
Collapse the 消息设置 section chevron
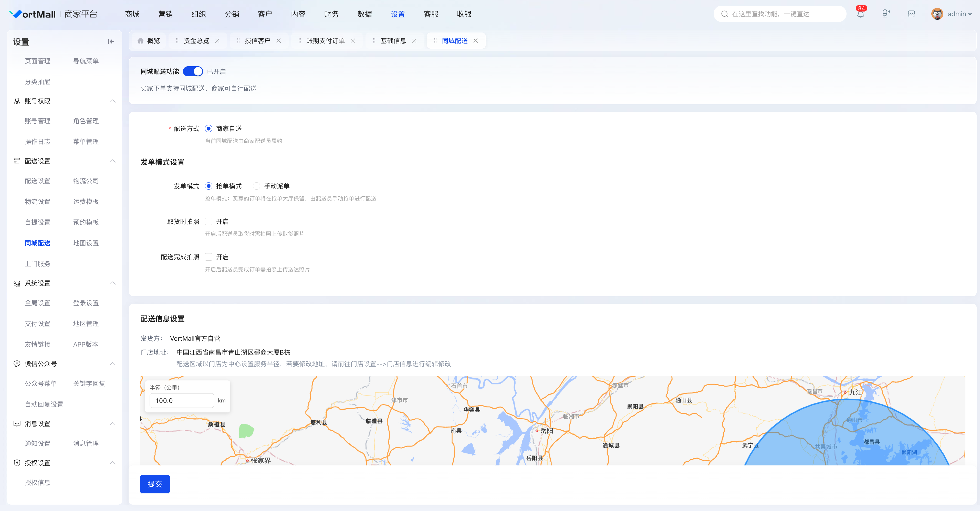[x=113, y=423]
